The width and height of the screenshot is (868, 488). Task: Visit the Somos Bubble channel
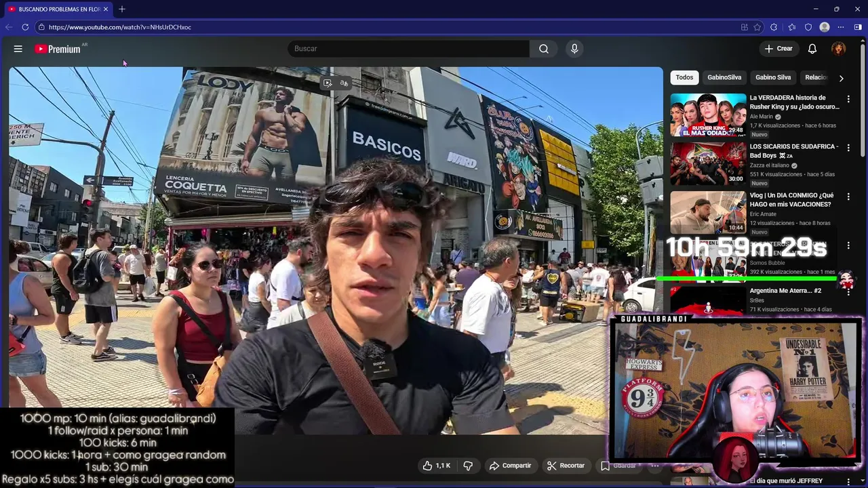tap(767, 263)
